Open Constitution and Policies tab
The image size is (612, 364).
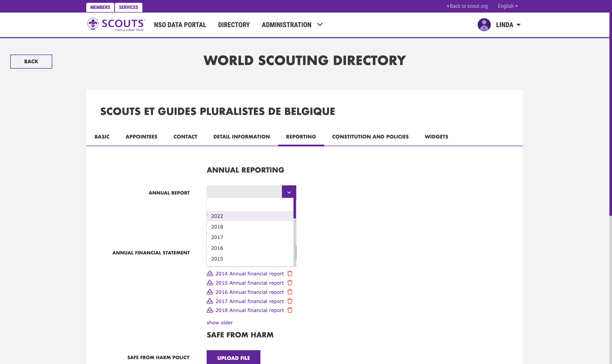click(370, 137)
